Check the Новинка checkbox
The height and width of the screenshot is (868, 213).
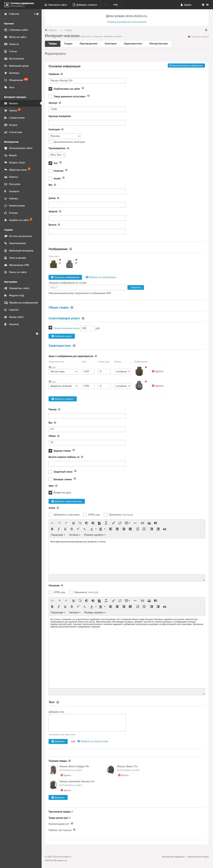coord(50,171)
